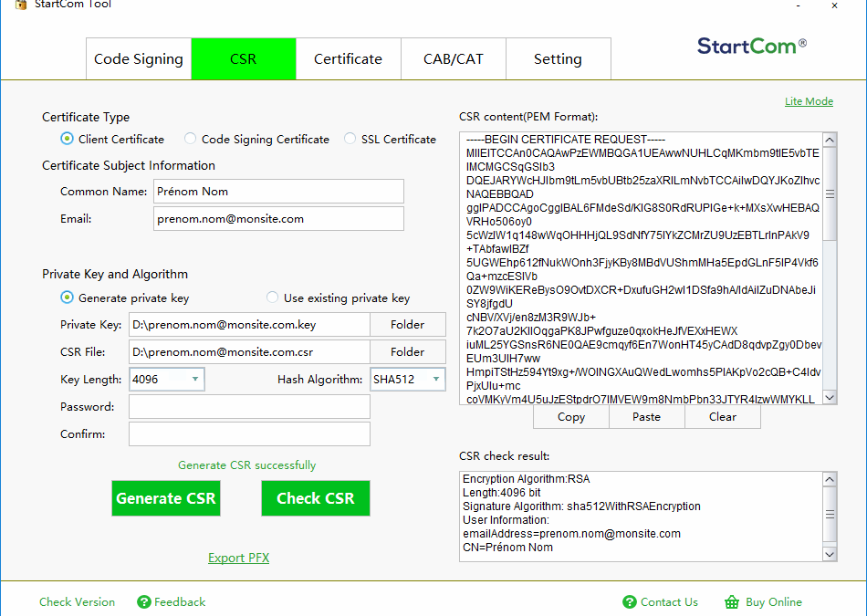Image resolution: width=867 pixels, height=616 pixels.
Task: Choose Use existing private key option
Action: pos(272,298)
